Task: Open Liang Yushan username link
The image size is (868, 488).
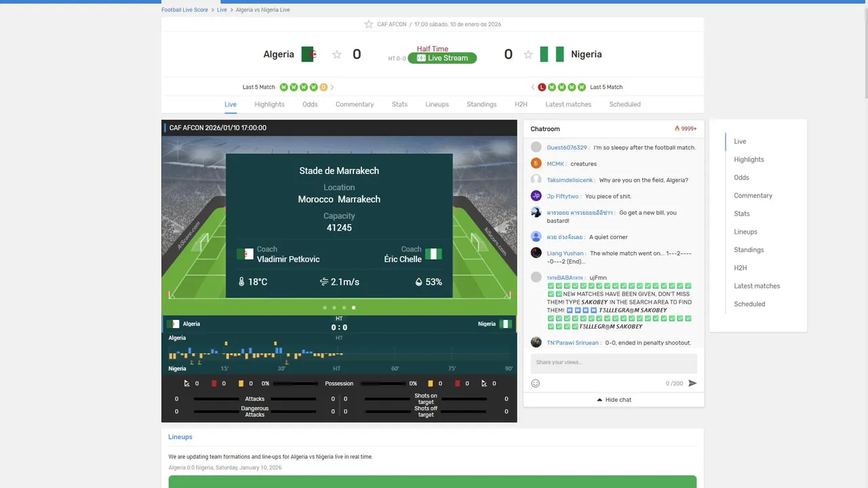Action: [x=566, y=253]
